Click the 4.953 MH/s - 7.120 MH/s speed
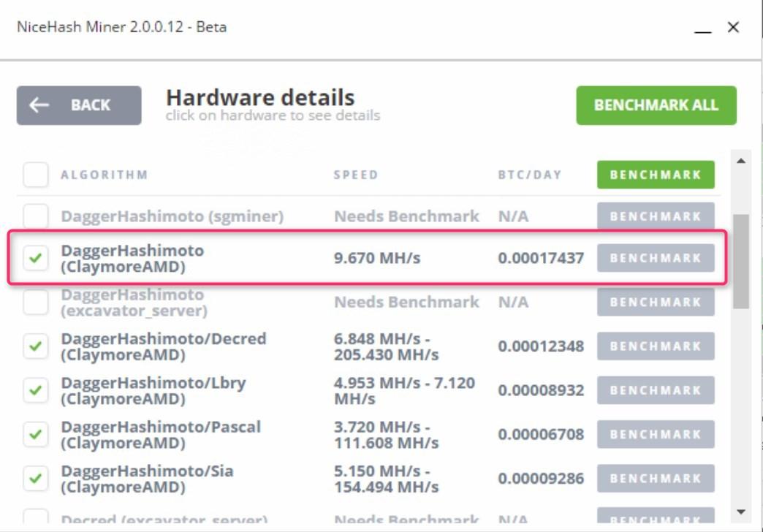Image resolution: width=763 pixels, height=532 pixels. coord(404,391)
